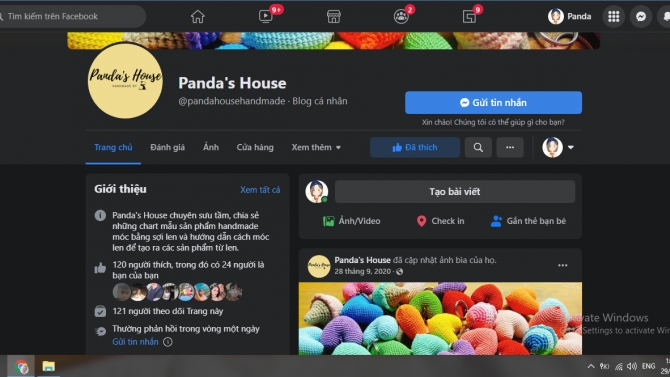Screen dimensions: 670x377
Task: Click the Xem tất cả link
Action: point(260,190)
